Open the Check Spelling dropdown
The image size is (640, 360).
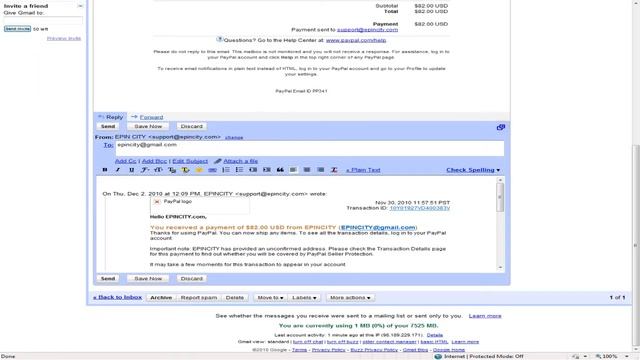[473, 170]
